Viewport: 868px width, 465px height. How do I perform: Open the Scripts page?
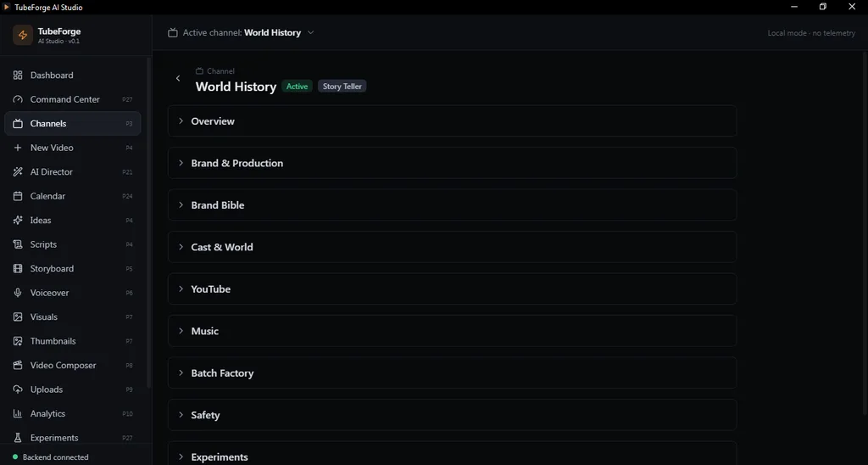pyautogui.click(x=73, y=244)
